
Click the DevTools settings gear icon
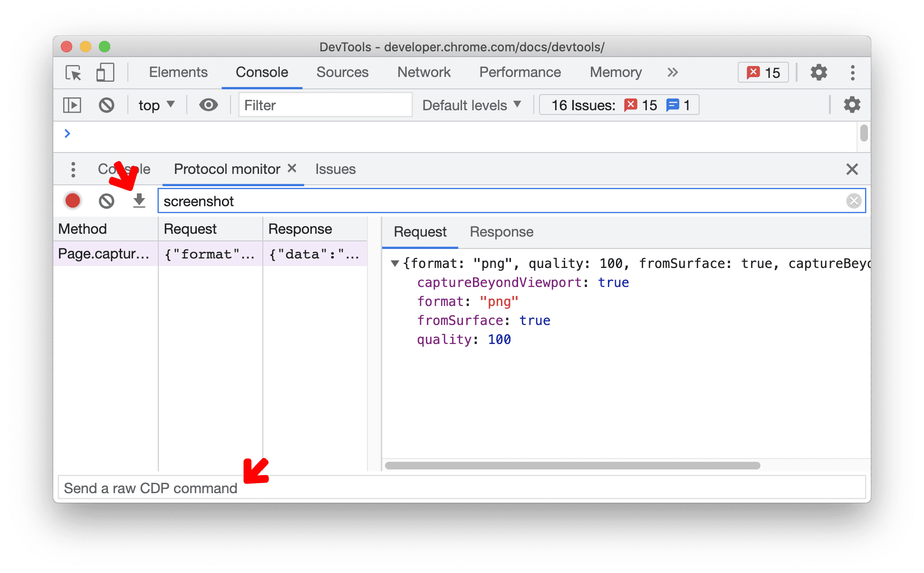(x=817, y=72)
